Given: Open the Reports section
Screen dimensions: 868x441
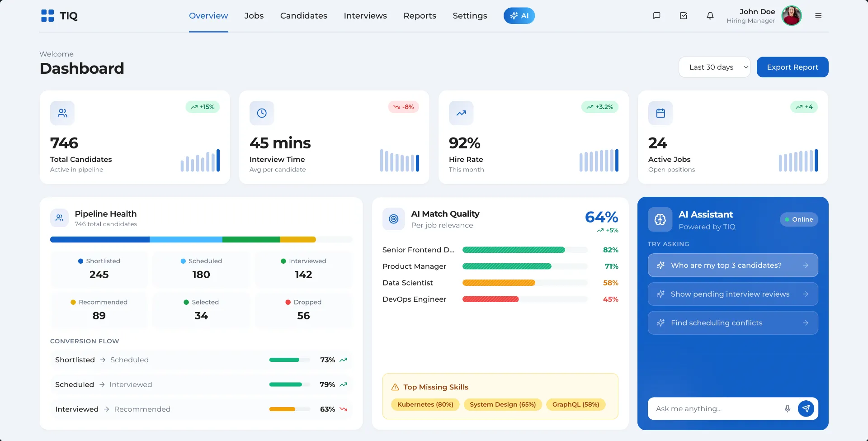Looking at the screenshot, I should pos(420,15).
